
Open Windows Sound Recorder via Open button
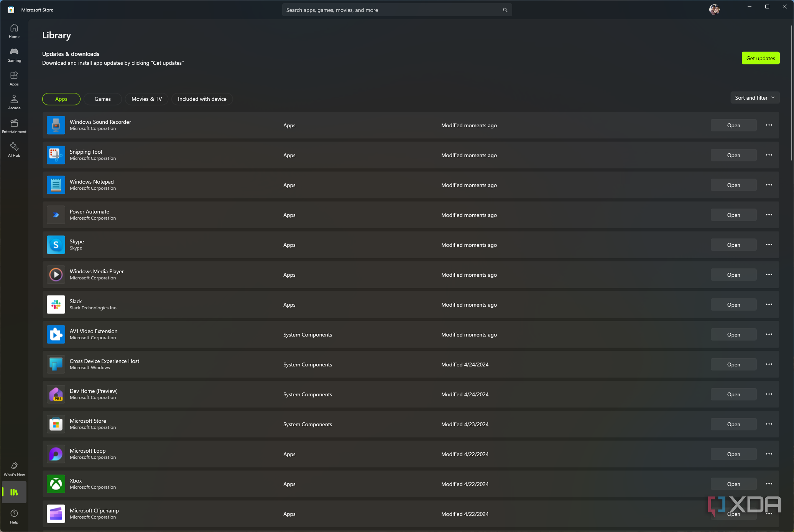733,125
